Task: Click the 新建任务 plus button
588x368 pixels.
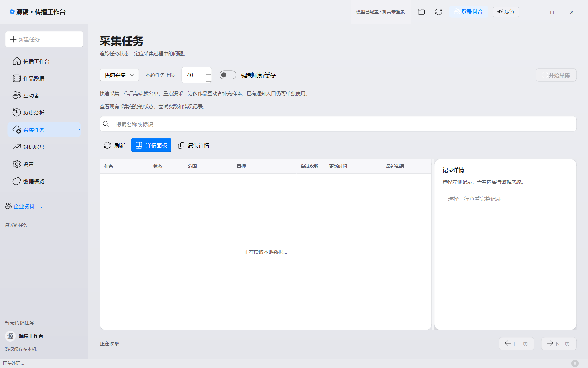Action: [x=44, y=39]
